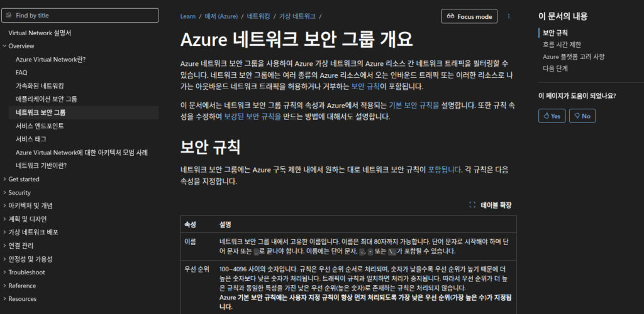Open 서비스 태그 article
The width and height of the screenshot is (644, 314).
[31, 139]
